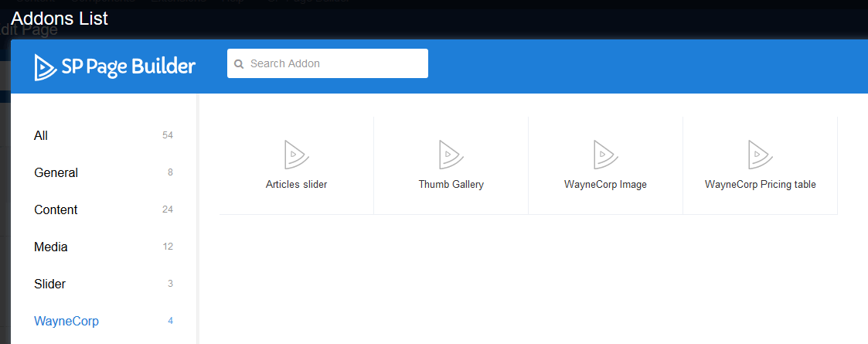Switch to the Content category

pyautogui.click(x=56, y=209)
